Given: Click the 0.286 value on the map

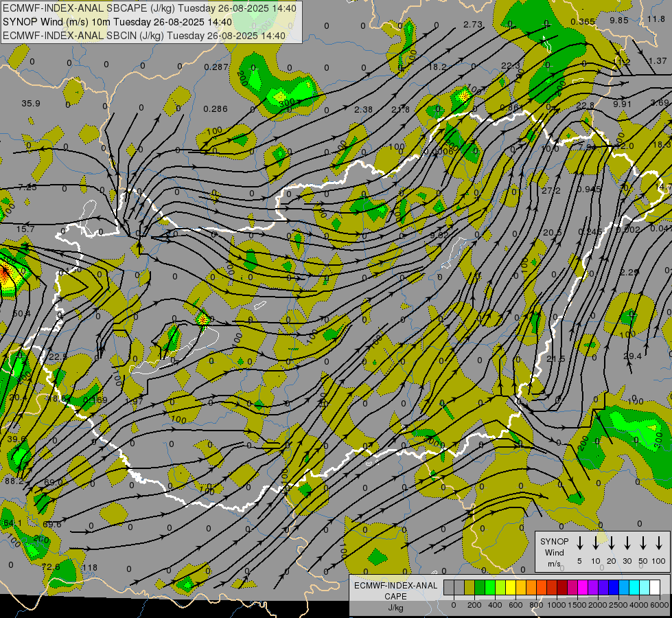Looking at the screenshot, I should point(216,109).
